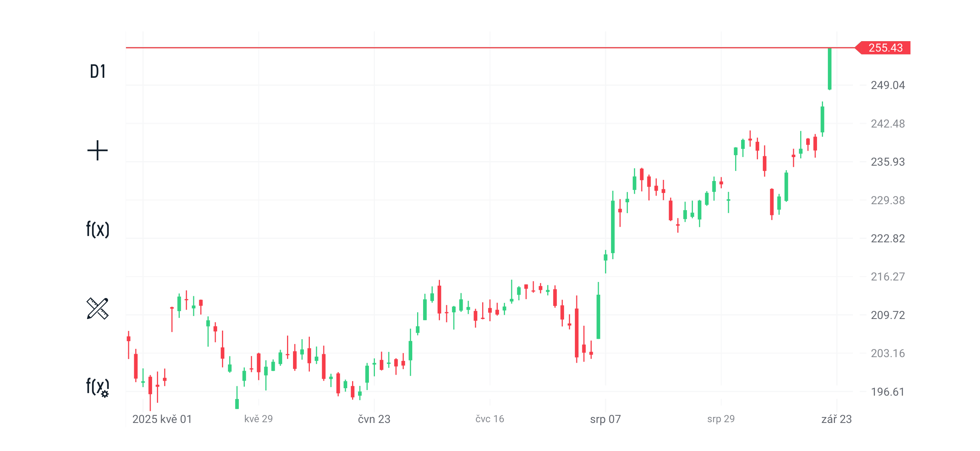The width and height of the screenshot is (980, 451).
Task: Select the 'kvě 29' date marker
Action: tap(258, 419)
